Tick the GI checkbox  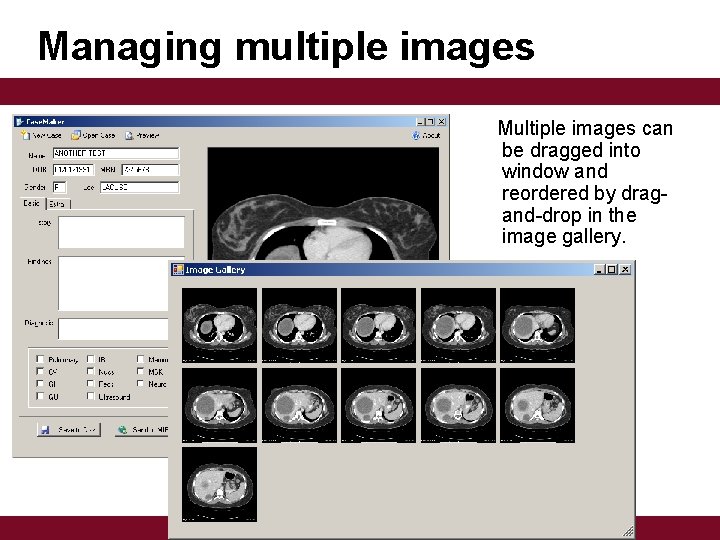click(40, 383)
